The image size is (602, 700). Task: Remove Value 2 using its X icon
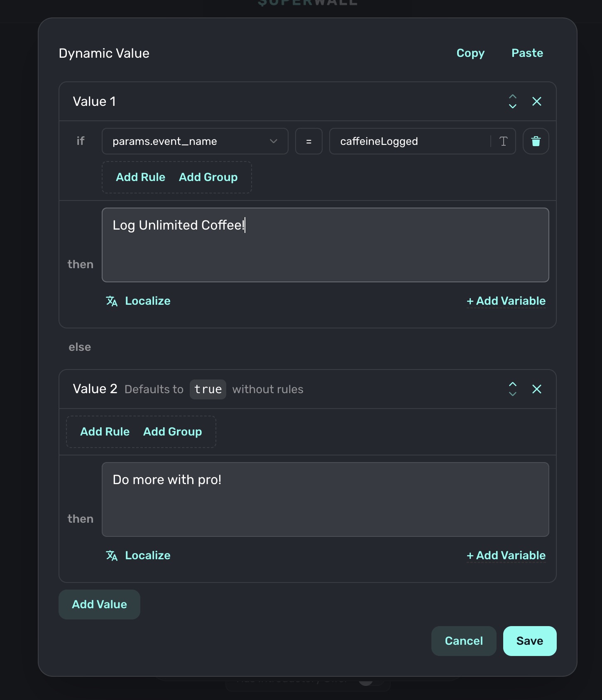(x=536, y=389)
